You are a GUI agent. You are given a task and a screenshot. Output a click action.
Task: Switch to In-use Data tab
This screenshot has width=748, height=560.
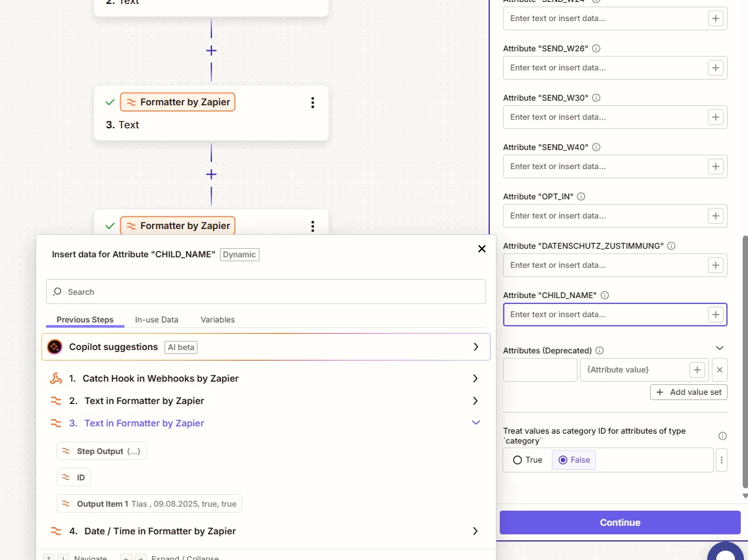pyautogui.click(x=157, y=320)
